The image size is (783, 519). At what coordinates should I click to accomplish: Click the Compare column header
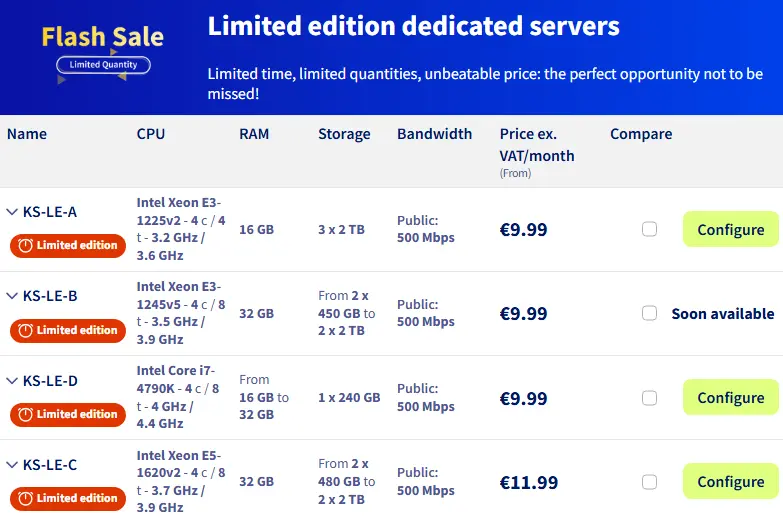(641, 134)
